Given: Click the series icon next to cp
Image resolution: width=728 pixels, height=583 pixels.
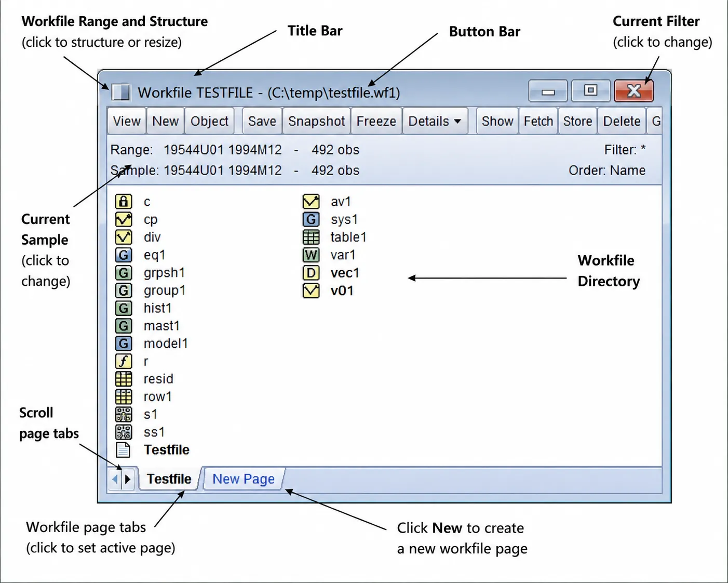Looking at the screenshot, I should pyautogui.click(x=124, y=219).
